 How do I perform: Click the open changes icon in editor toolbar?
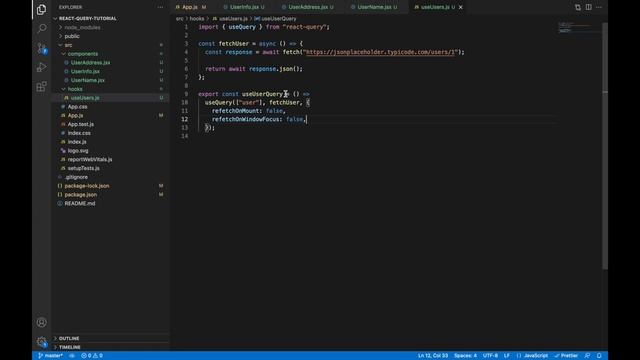point(578,7)
